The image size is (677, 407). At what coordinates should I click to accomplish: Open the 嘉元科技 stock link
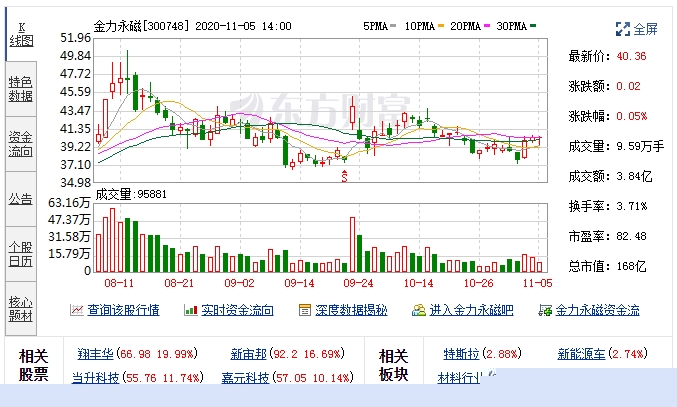[x=245, y=378]
